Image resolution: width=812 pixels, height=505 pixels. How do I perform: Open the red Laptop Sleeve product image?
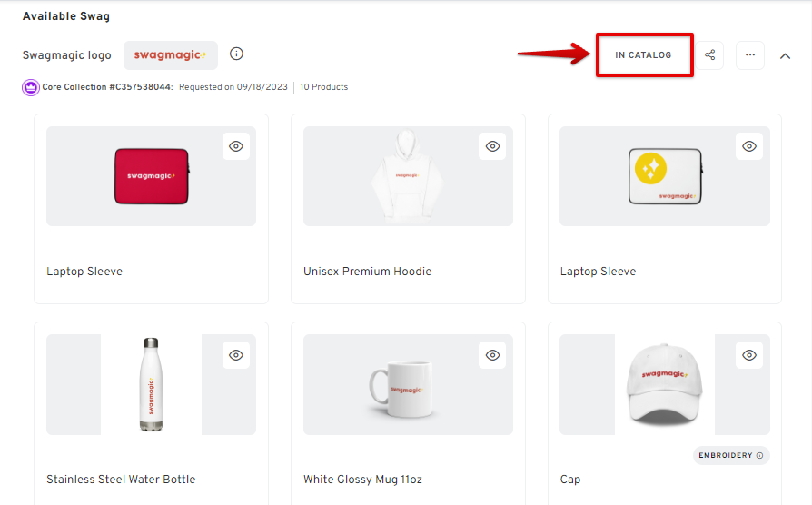pos(151,176)
